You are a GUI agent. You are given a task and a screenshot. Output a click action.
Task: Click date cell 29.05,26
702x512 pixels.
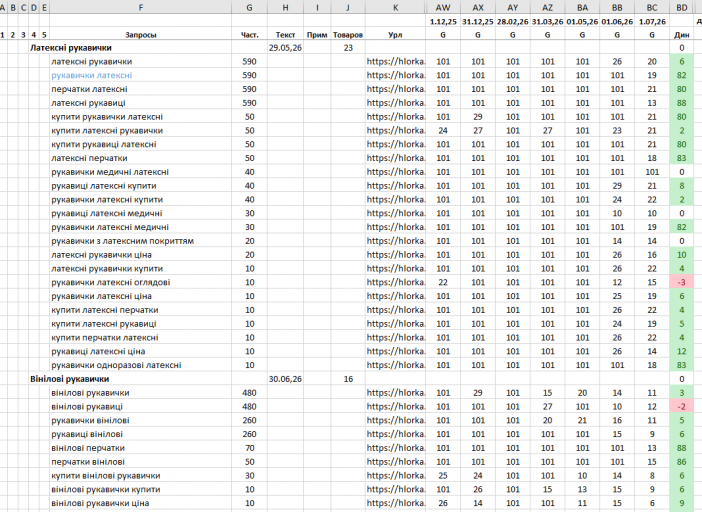[x=285, y=48]
